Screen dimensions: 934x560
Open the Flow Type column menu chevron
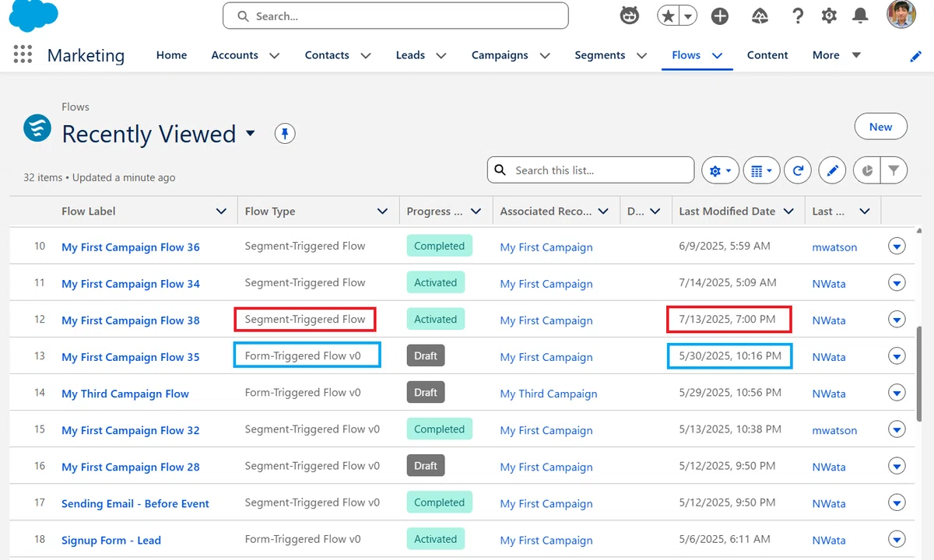pyautogui.click(x=382, y=212)
